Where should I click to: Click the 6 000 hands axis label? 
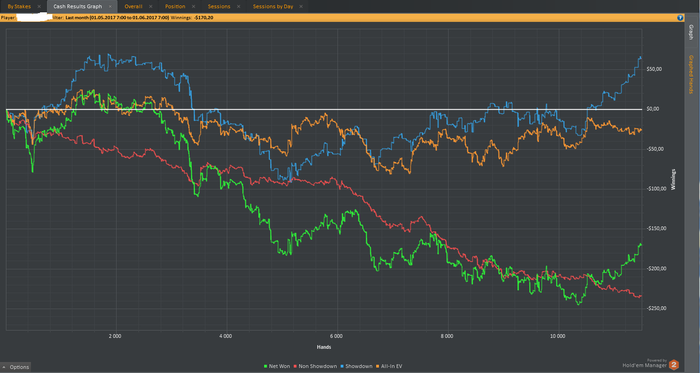pos(336,336)
